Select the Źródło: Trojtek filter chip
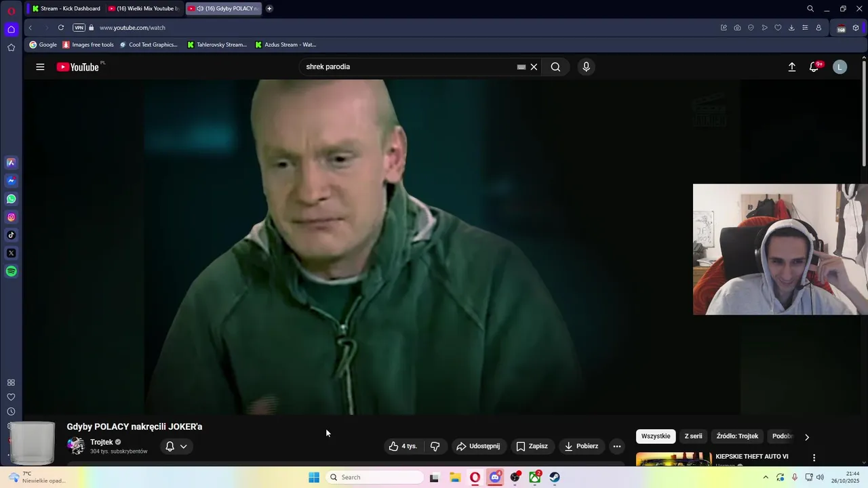 pos(737,436)
